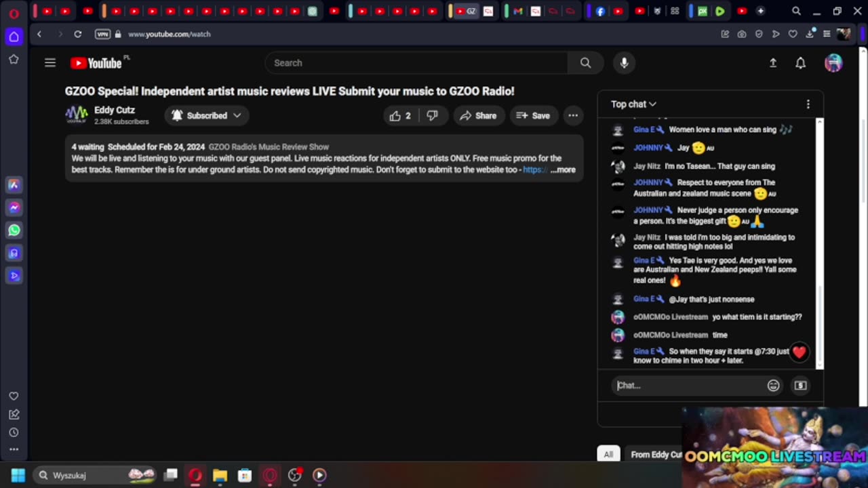Toggle the VPN badge in address bar
This screenshot has width=868, height=488.
coord(102,34)
